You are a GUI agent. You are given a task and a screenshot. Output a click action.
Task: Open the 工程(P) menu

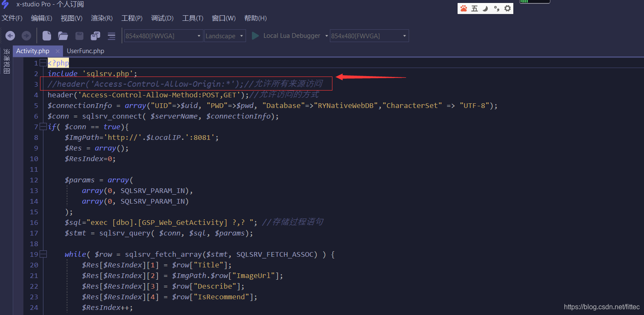(x=132, y=18)
